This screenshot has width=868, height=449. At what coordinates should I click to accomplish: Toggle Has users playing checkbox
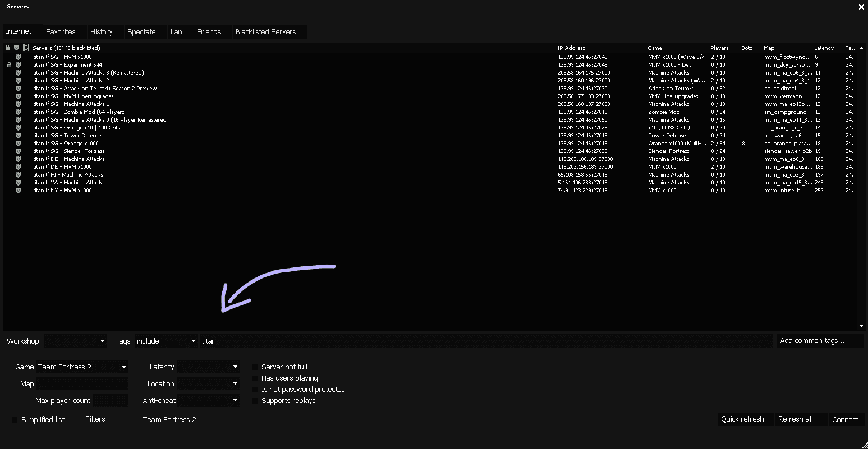click(x=255, y=378)
